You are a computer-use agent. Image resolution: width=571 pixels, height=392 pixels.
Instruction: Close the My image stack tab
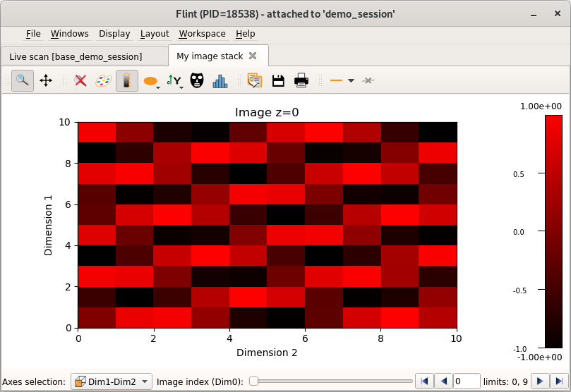point(253,56)
